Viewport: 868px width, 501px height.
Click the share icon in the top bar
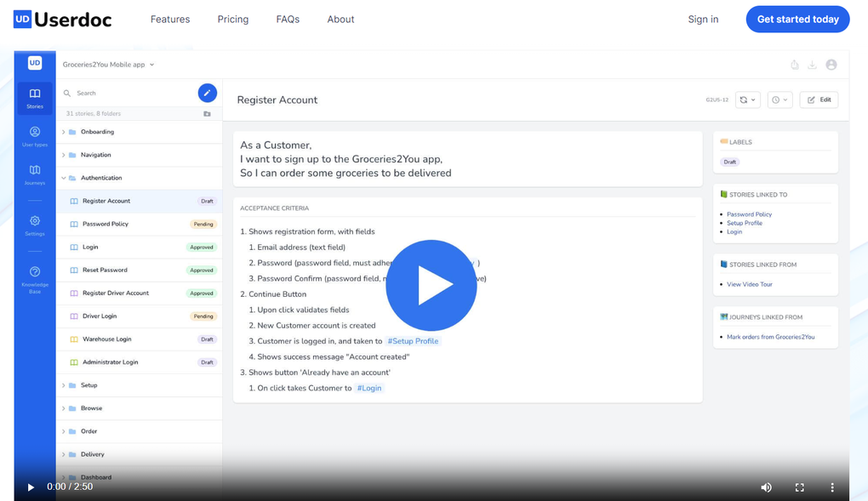point(795,64)
